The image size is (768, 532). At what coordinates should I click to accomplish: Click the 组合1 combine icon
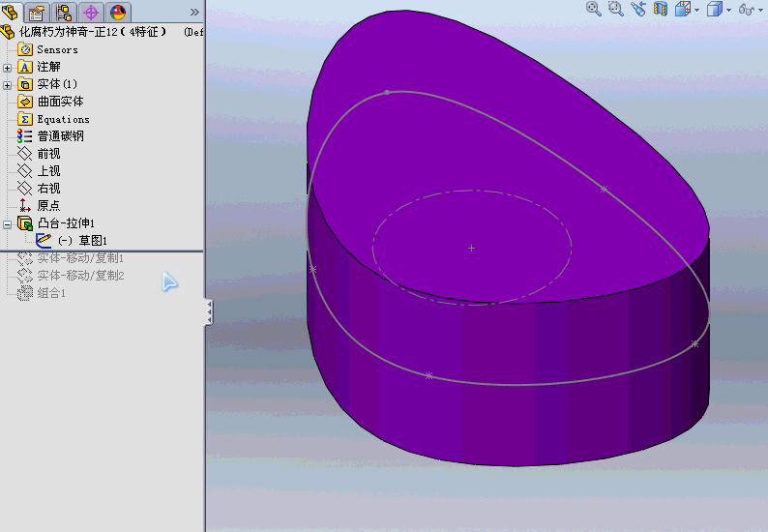[x=25, y=293]
